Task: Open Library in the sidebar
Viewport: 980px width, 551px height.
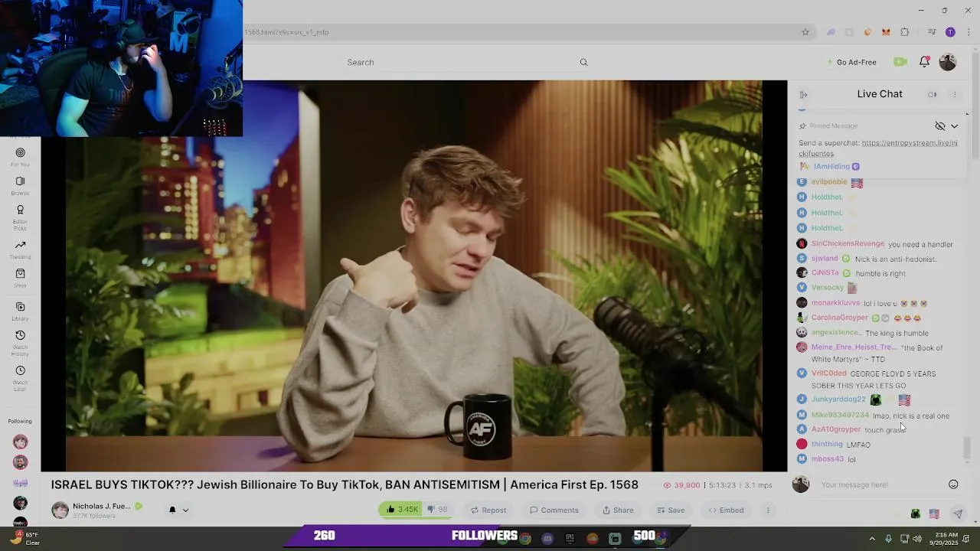Action: [x=20, y=311]
